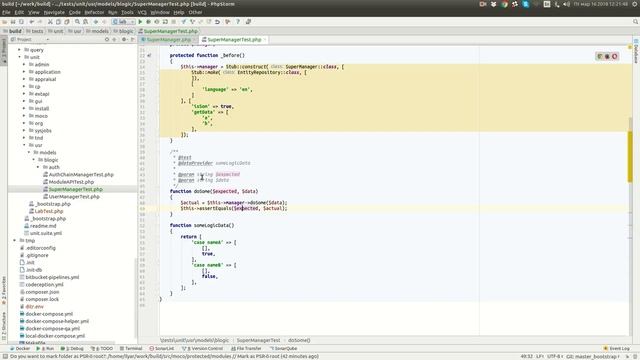The height and width of the screenshot is (360, 640).
Task: Switch to SuperManagerTest.php editor tab
Action: point(234,40)
